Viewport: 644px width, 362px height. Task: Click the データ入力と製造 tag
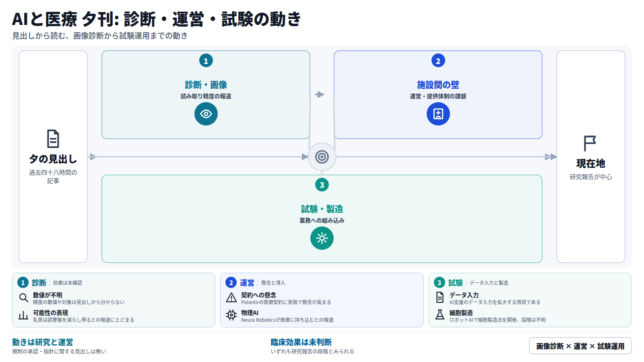tap(489, 283)
